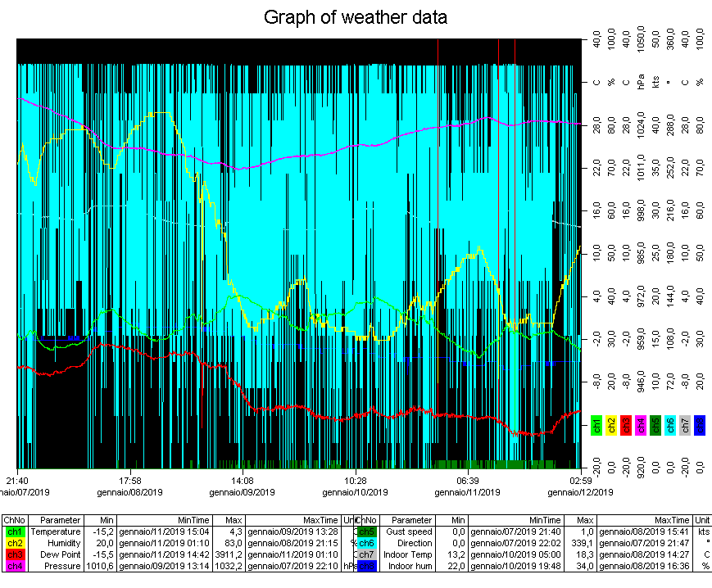
Task: Select the yellow ch2 cell in table
Action: [15, 543]
